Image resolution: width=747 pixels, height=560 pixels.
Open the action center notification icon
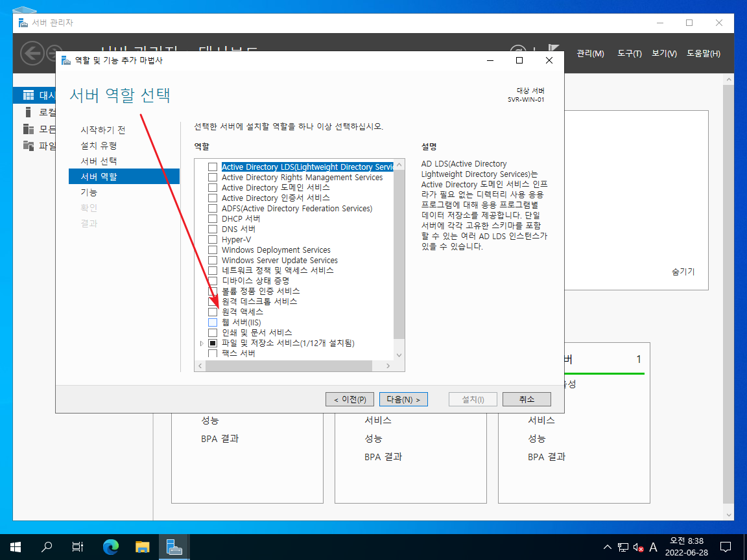726,546
